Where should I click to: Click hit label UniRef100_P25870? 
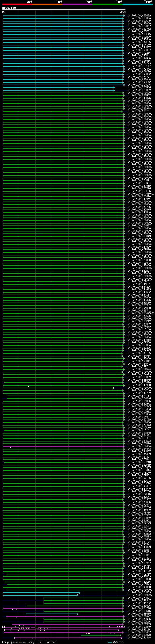[x=139, y=383]
